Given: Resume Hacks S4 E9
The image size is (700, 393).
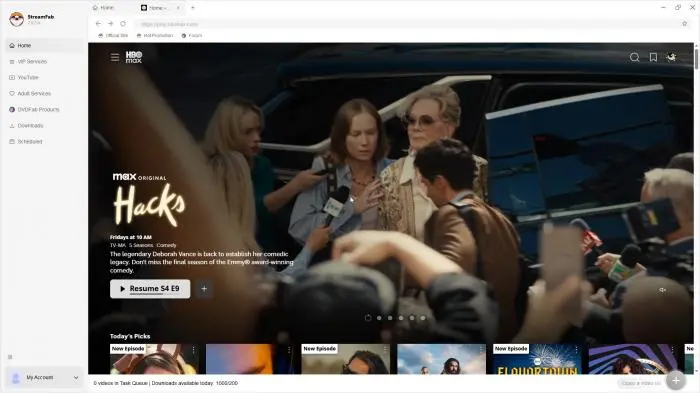Looking at the screenshot, I should pyautogui.click(x=150, y=289).
